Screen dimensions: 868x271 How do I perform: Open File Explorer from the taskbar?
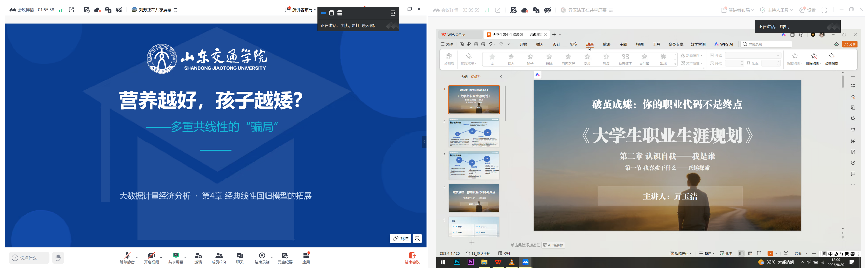[x=484, y=262]
